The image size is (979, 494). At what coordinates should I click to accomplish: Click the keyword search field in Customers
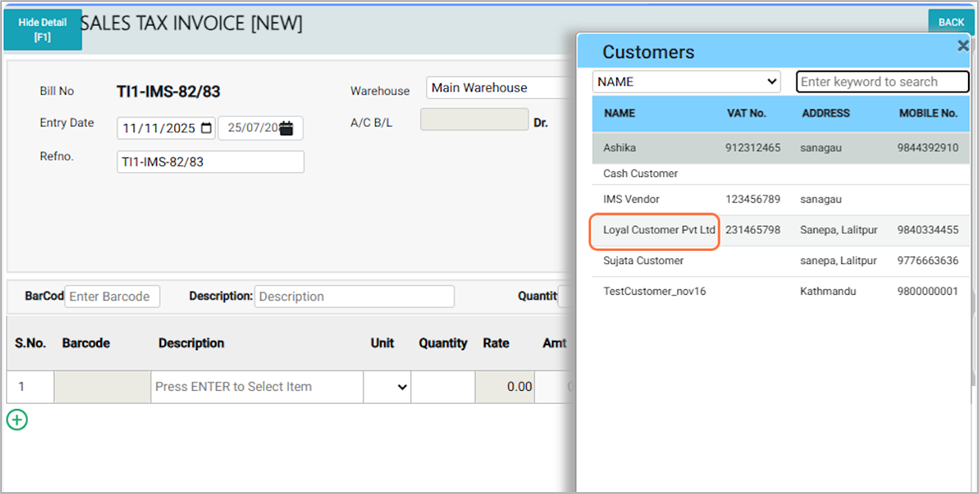tap(882, 82)
